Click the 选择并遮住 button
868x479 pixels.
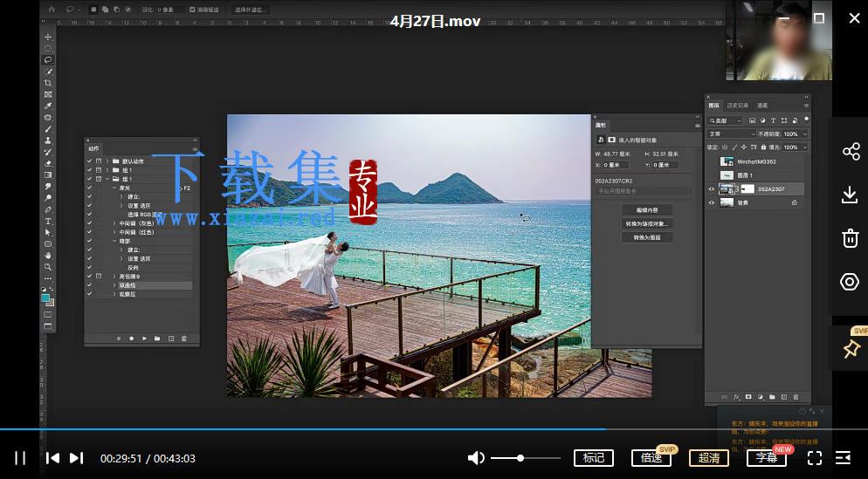click(249, 10)
